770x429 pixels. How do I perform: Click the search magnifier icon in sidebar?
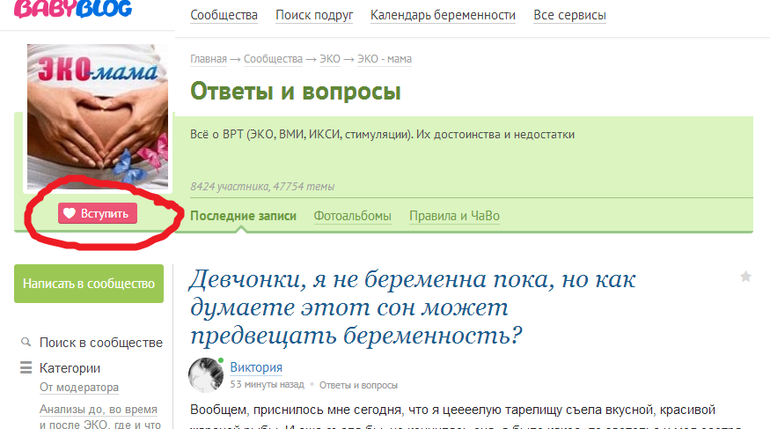[26, 342]
